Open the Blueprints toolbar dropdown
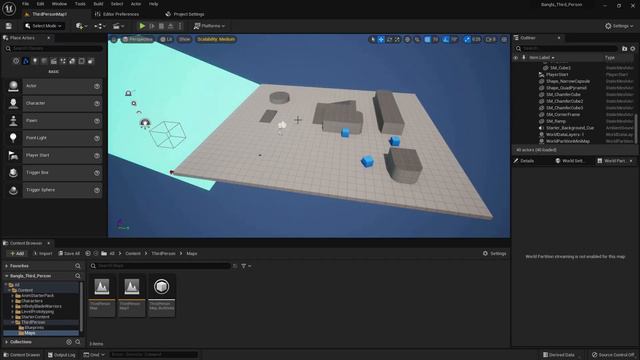 tap(100, 26)
